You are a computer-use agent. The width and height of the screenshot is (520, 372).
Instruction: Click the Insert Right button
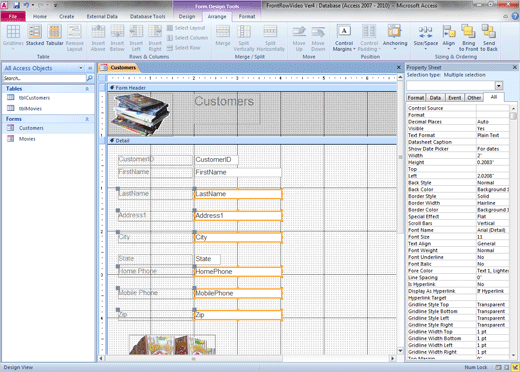click(x=155, y=38)
